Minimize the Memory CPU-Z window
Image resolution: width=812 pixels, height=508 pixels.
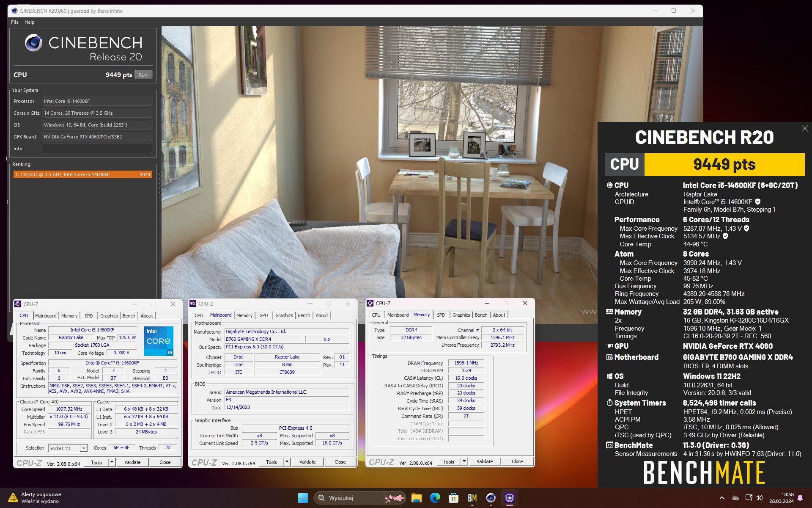coord(487,303)
